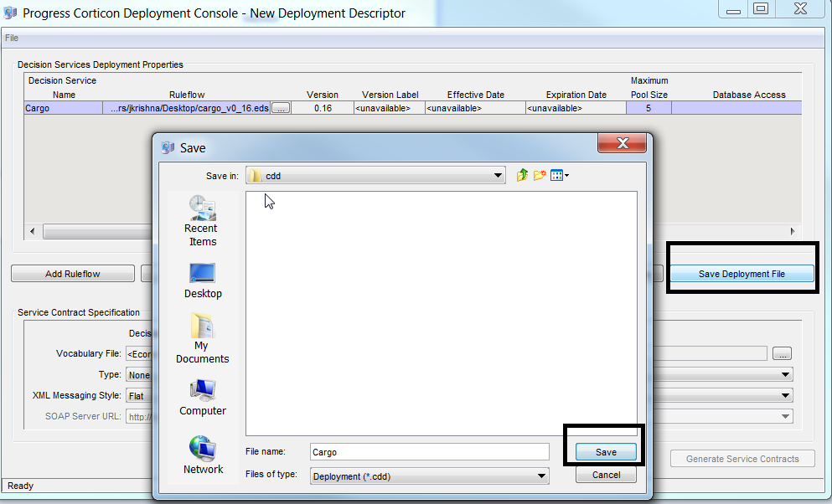This screenshot has width=832, height=504.
Task: Click Generate Service Contracts button
Action: pos(742,459)
